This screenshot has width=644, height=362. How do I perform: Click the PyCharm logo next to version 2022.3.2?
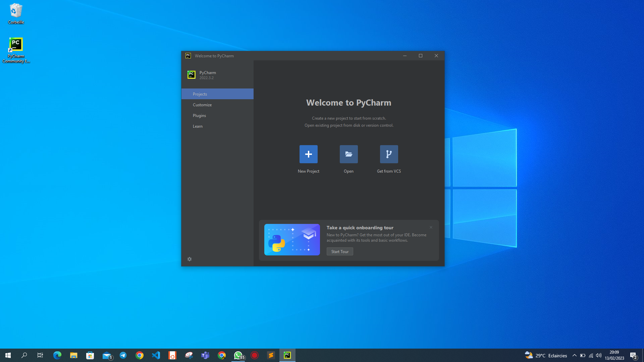(x=192, y=75)
